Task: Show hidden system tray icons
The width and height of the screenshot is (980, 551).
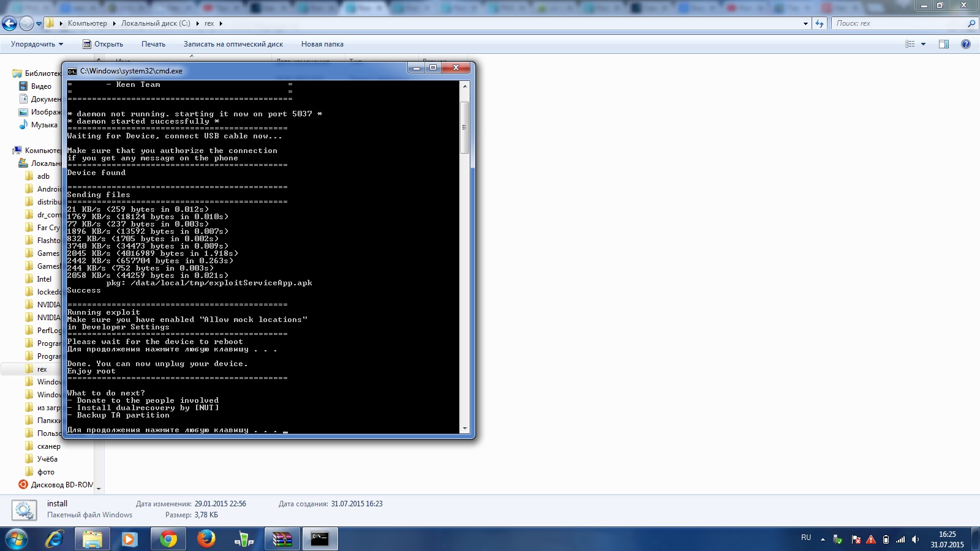Action: coord(823,539)
